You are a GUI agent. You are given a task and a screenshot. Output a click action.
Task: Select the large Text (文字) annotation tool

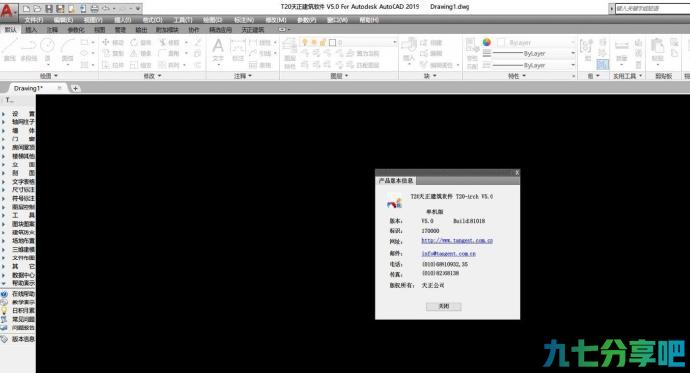(x=218, y=50)
